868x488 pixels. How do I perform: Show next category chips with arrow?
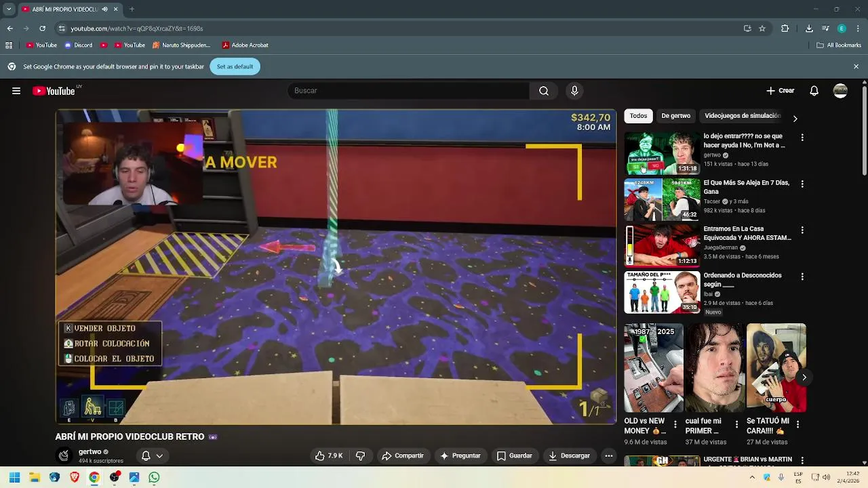tap(795, 119)
